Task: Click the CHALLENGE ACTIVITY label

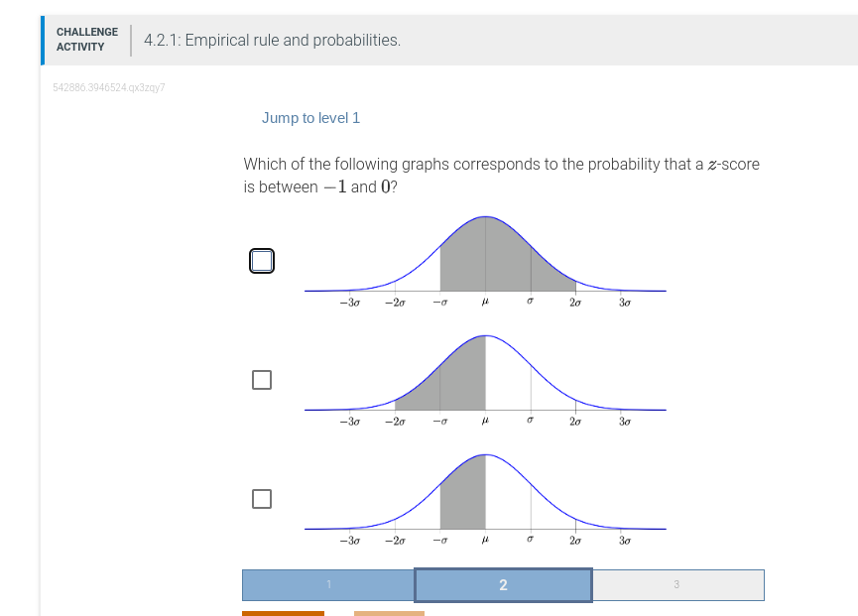Action: point(86,39)
